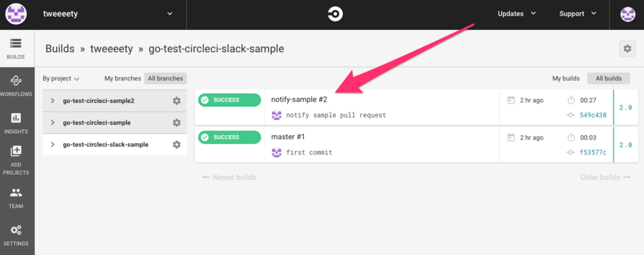Open the Insights sidebar icon
The image size is (644, 255).
click(x=16, y=122)
